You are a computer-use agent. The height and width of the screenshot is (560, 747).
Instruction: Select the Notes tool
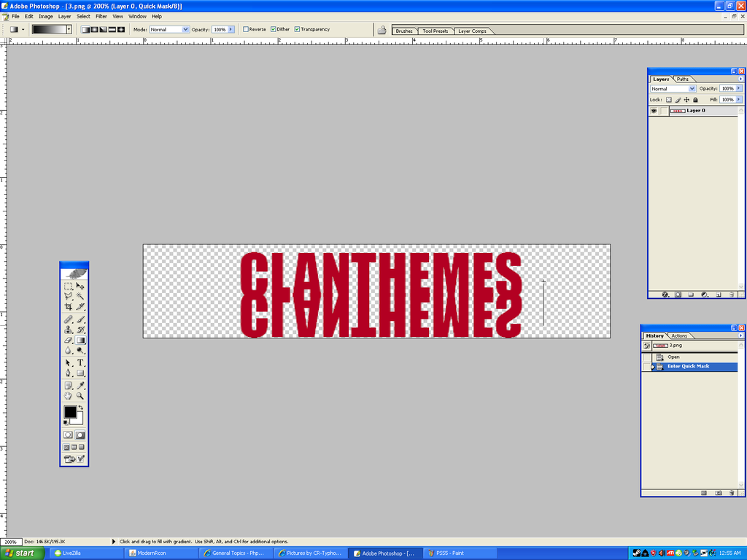68,386
